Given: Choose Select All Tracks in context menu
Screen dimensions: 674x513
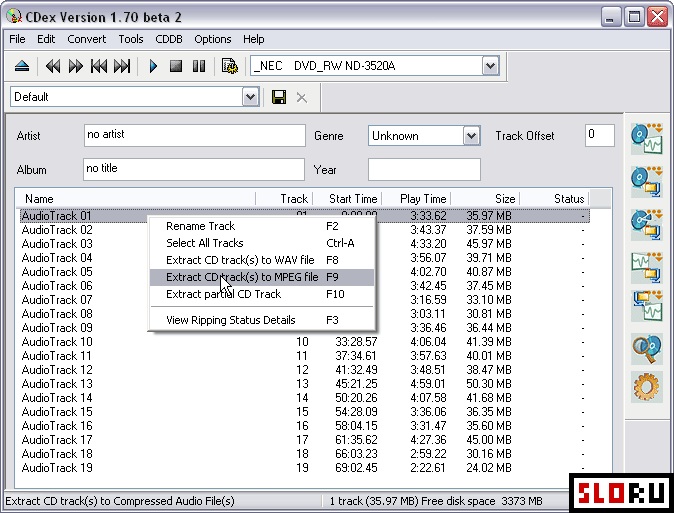Looking at the screenshot, I should coord(262,243).
